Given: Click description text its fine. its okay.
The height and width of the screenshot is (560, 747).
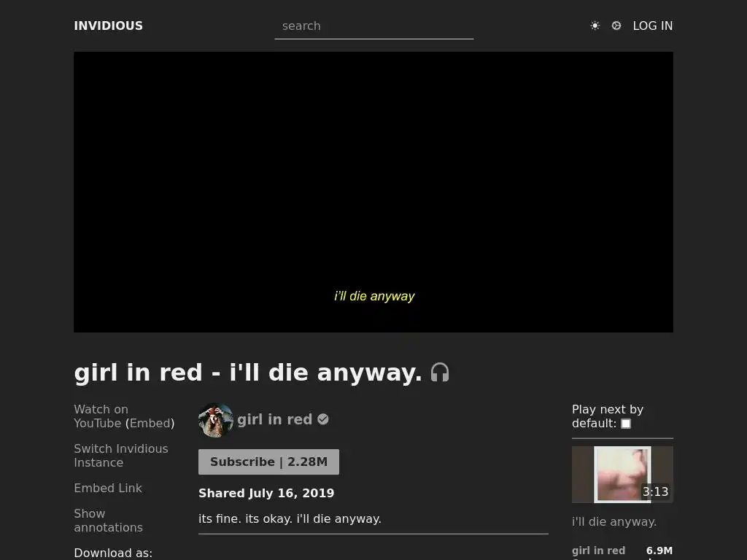Looking at the screenshot, I should 290,518.
